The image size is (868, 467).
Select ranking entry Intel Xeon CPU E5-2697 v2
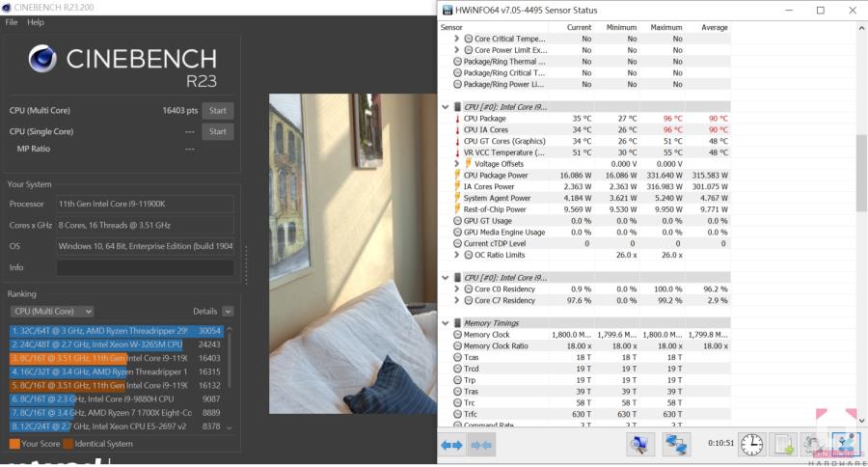pyautogui.click(x=117, y=426)
